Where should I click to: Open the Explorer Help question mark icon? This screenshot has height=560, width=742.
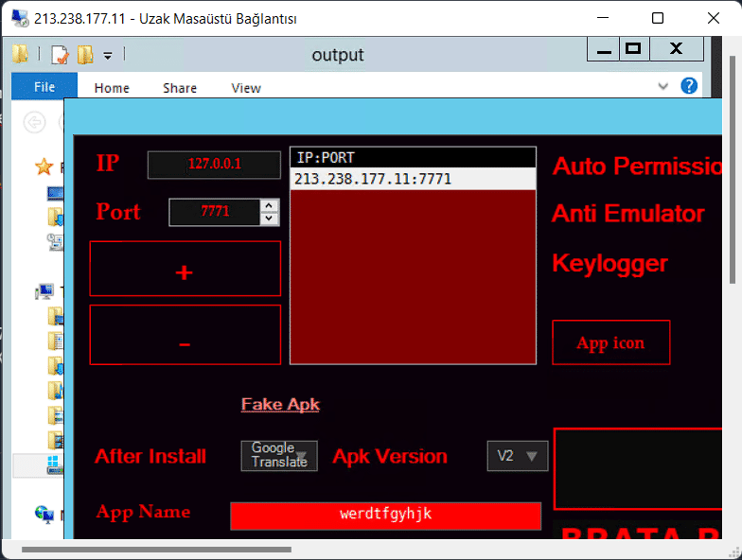coord(689,86)
